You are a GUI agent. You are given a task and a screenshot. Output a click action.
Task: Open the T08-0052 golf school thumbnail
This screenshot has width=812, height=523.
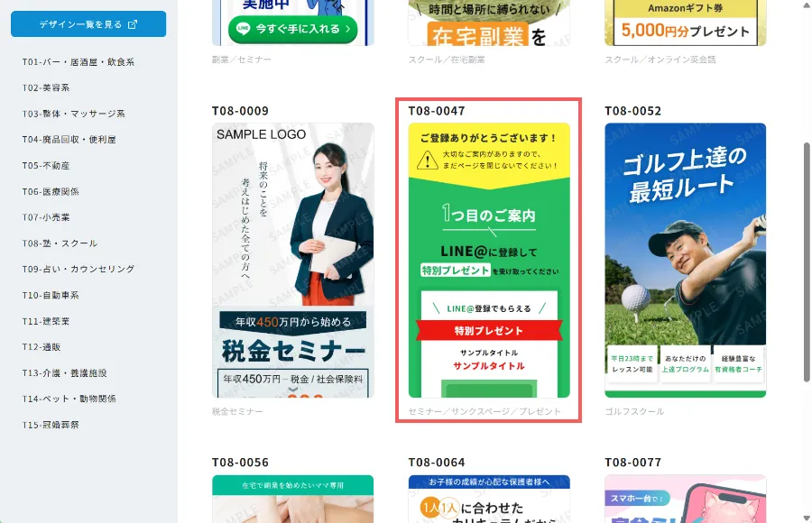click(x=685, y=260)
